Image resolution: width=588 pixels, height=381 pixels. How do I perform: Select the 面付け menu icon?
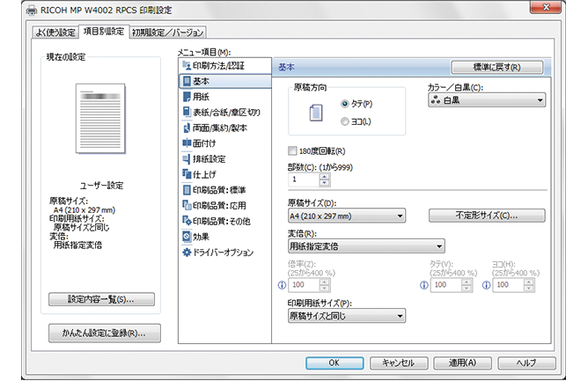coord(186,143)
